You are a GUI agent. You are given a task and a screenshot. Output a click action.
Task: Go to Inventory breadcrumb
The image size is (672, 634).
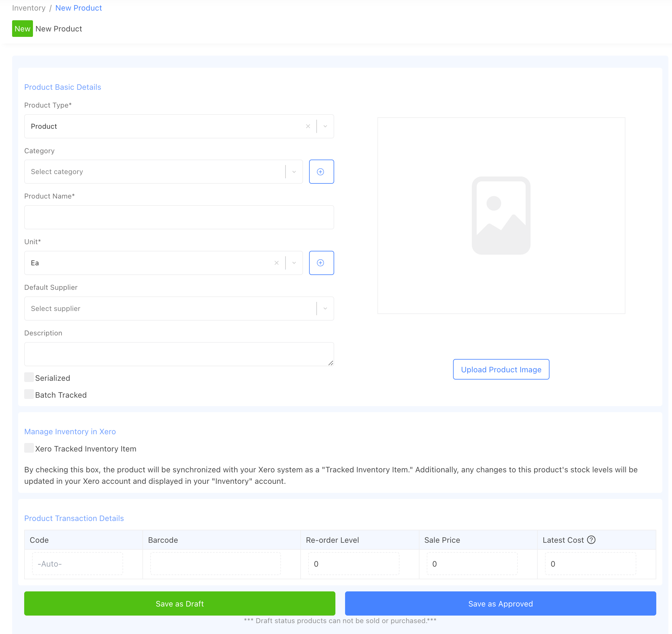[x=29, y=8]
